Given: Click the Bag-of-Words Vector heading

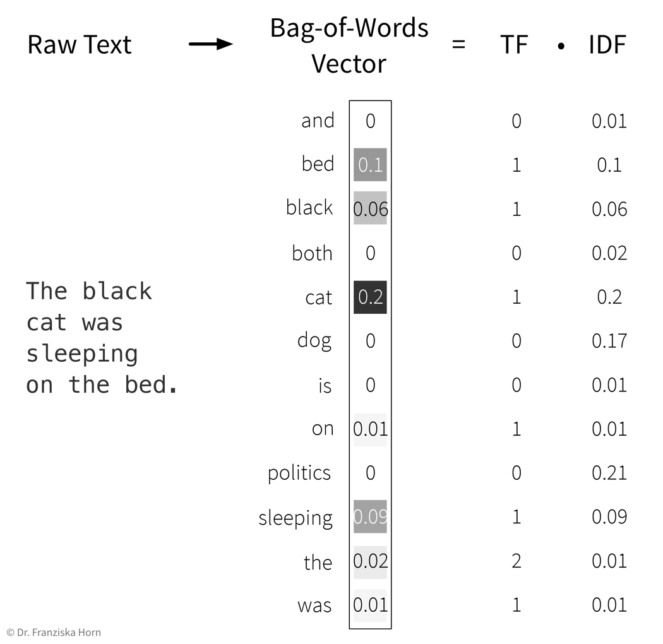Looking at the screenshot, I should coord(349,45).
